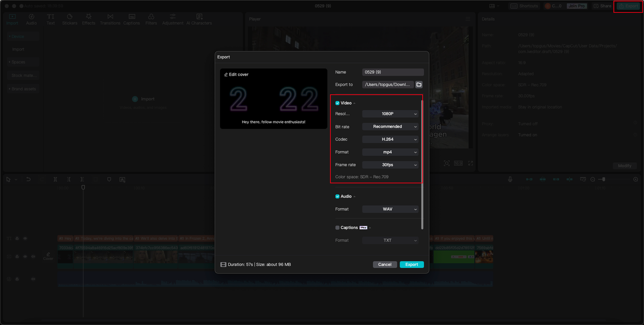Viewport: 644px width, 325px height.
Task: Open the Stickers panel icon
Action: tap(69, 17)
